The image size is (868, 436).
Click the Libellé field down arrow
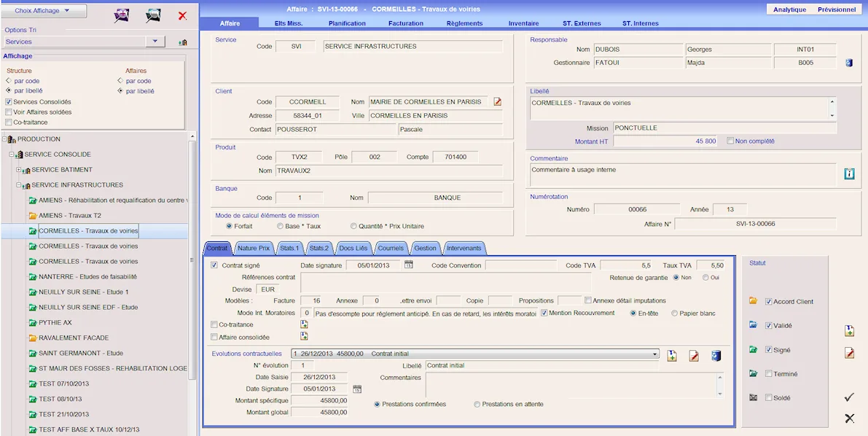832,115
